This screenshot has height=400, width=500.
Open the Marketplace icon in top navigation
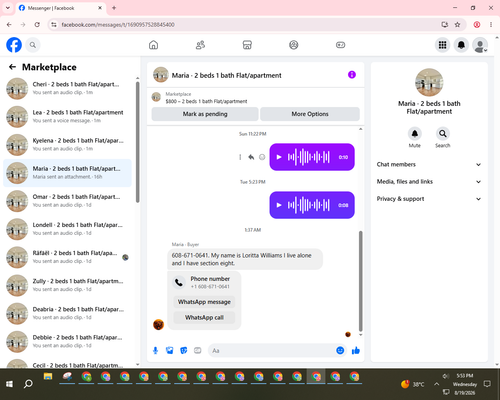(247, 45)
